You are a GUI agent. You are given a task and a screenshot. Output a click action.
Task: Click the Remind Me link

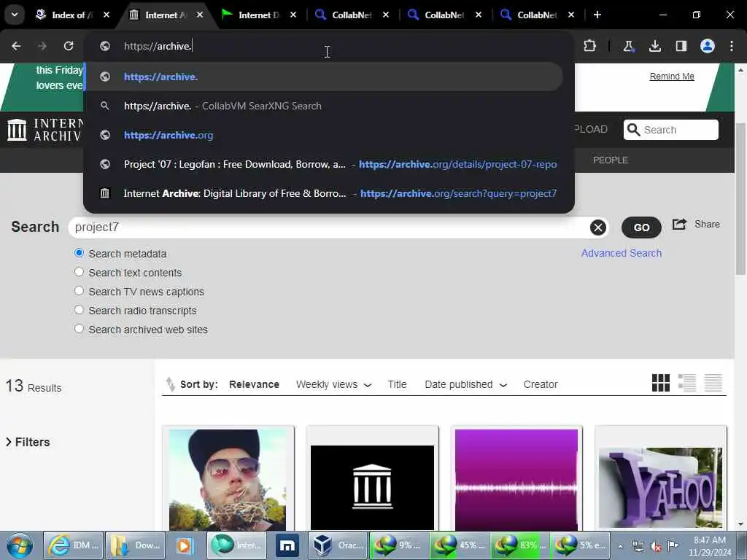tap(672, 76)
